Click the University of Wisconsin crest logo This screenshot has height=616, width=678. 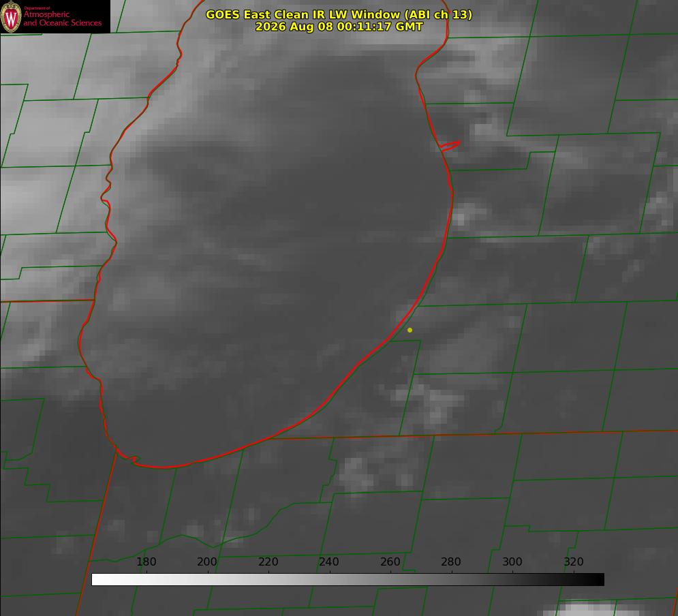pos(11,16)
